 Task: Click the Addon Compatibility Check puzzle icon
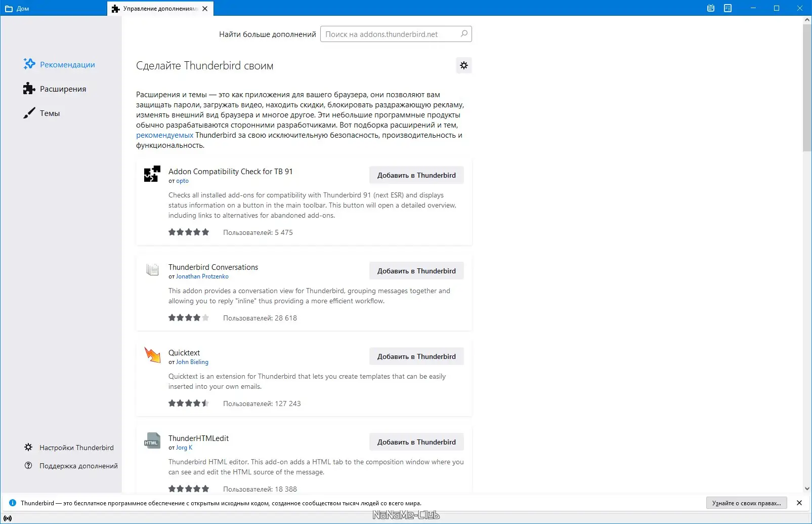coord(152,174)
